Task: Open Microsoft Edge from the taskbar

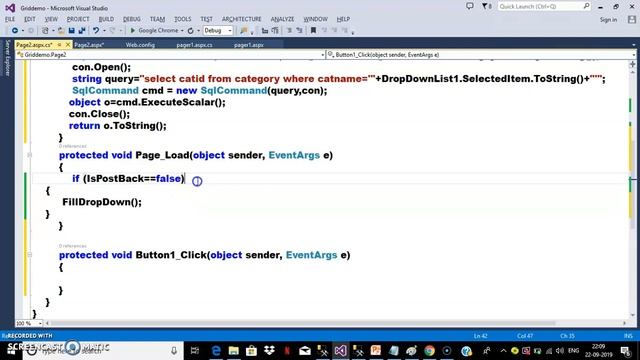Action: pyautogui.click(x=216, y=351)
